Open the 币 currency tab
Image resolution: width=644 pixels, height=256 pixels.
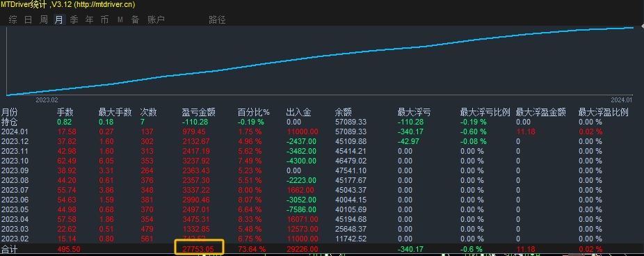click(x=105, y=19)
